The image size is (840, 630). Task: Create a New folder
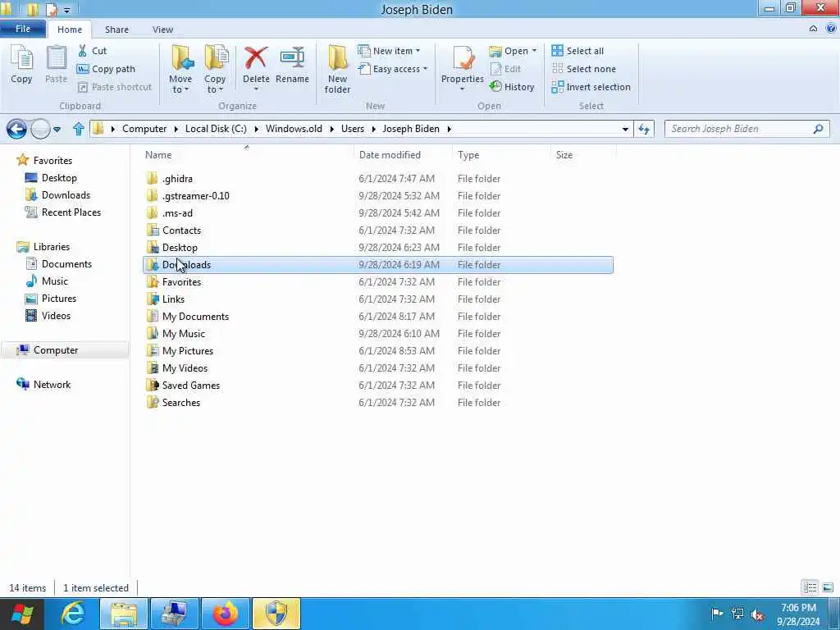click(x=337, y=70)
